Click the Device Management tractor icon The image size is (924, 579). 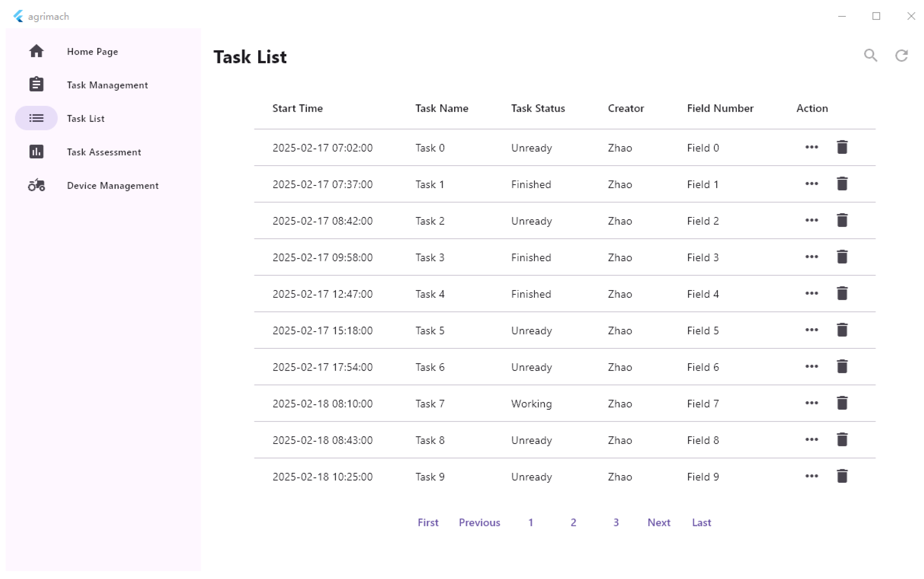coord(37,185)
